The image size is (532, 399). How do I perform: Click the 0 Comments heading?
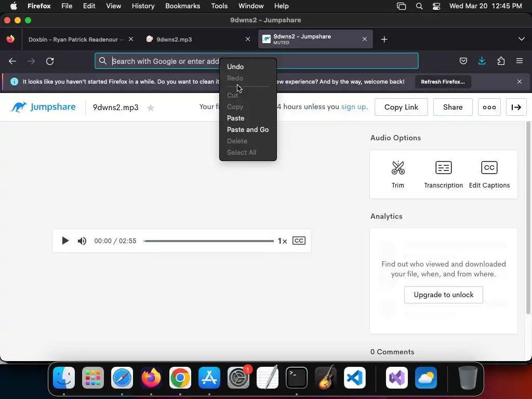coord(392,352)
